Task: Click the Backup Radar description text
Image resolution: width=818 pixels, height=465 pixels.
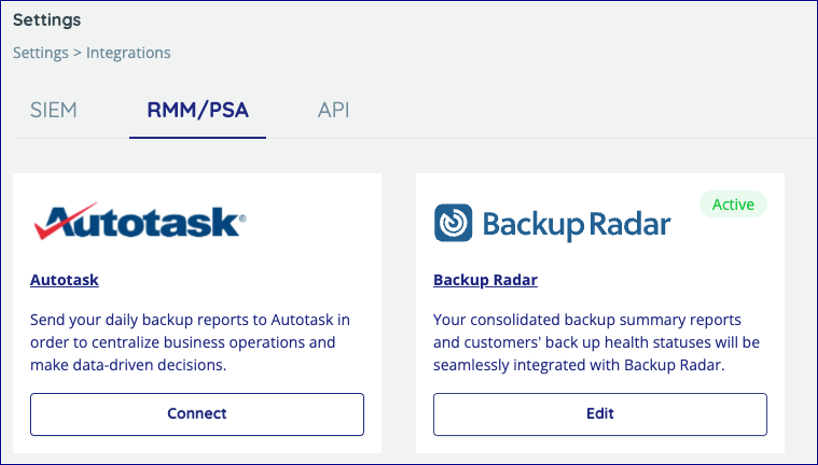Action: tap(596, 342)
